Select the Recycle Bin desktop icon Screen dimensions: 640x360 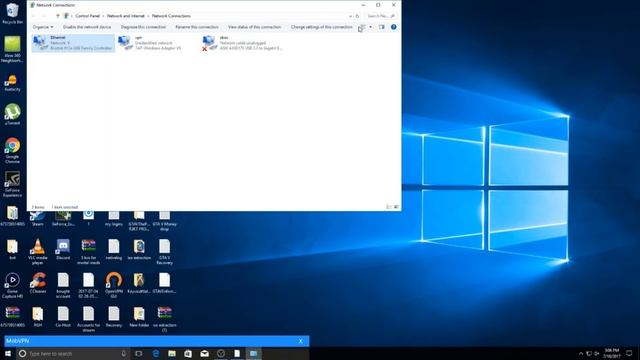pos(12,13)
